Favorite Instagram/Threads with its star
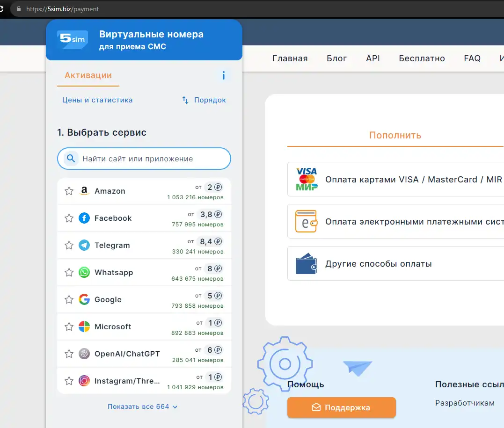 pyautogui.click(x=69, y=381)
